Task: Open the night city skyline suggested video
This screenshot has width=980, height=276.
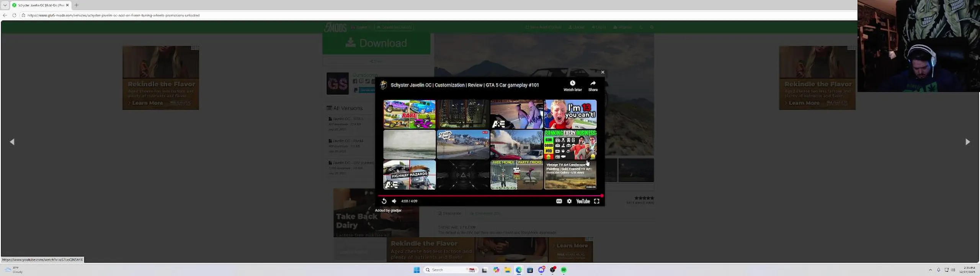Action: 463,114
